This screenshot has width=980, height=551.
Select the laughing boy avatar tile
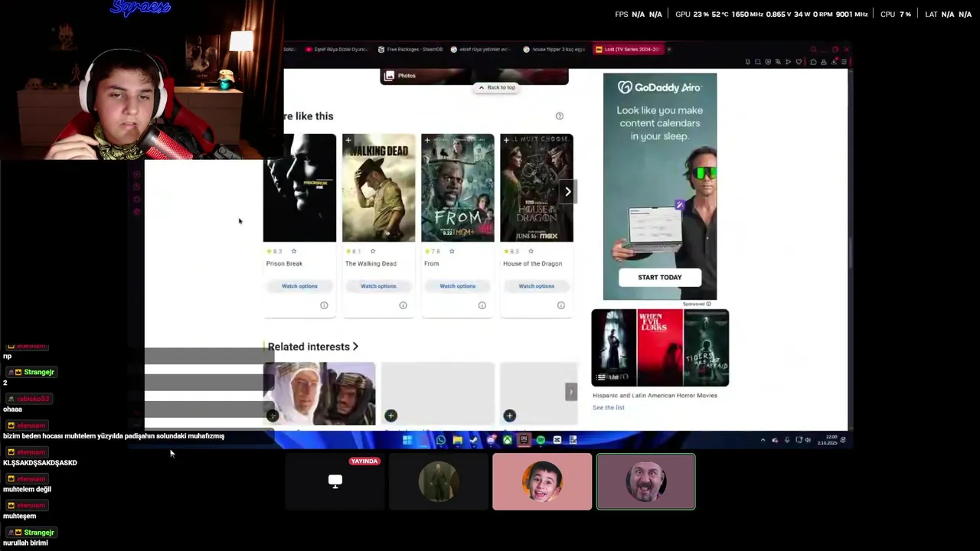(x=542, y=481)
